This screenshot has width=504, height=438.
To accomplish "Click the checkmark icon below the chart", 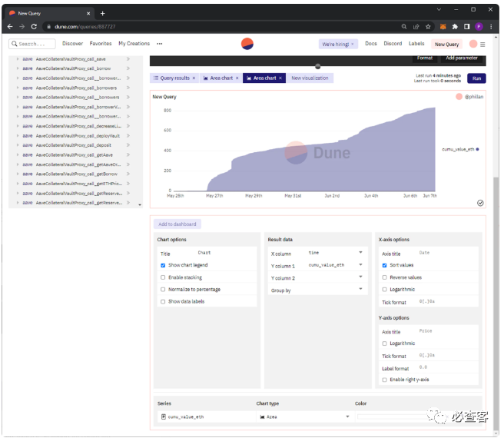I will click(480, 203).
